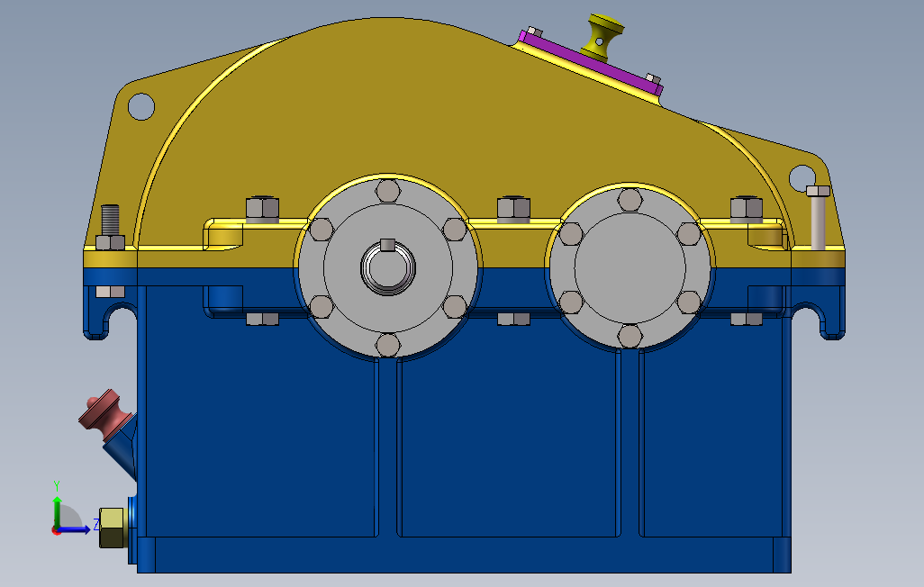Select the right lifting lug hole

tap(802, 177)
